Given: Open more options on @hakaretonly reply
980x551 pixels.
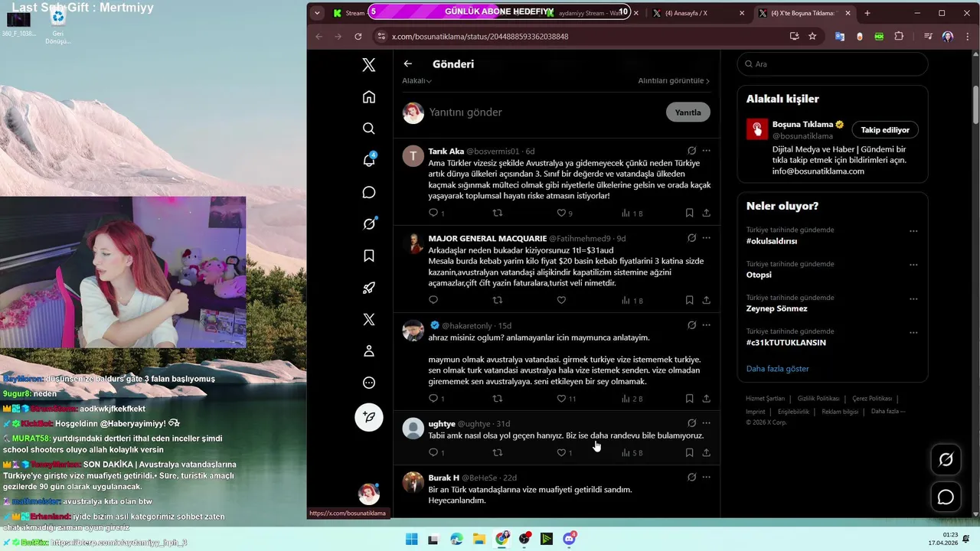Looking at the screenshot, I should [x=706, y=325].
